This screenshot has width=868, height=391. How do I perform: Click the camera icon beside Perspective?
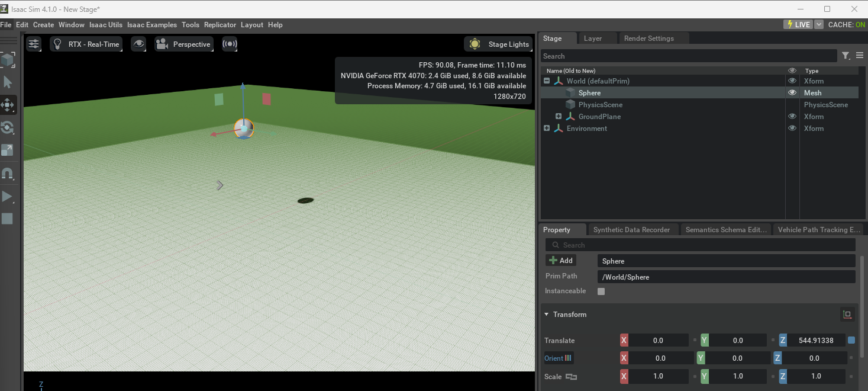point(162,44)
